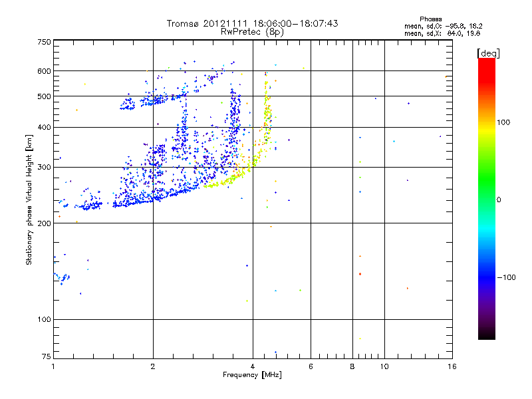This screenshot has width=532, height=399.
Task: Click the x-axis tick label '8'
Action: (352, 366)
